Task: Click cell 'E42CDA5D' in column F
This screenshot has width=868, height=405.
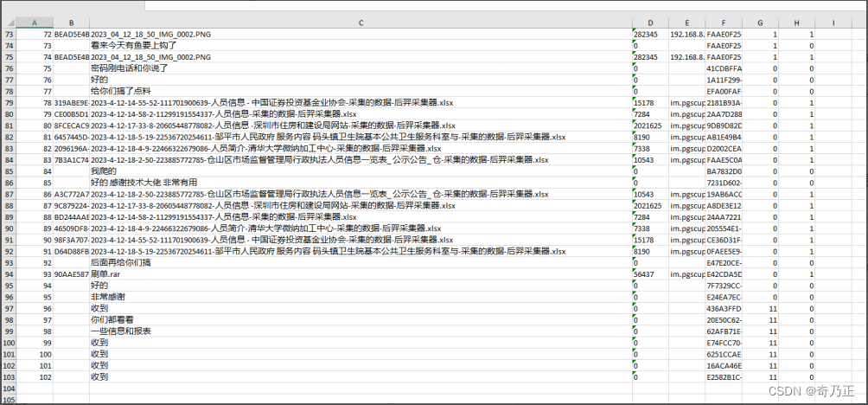Action: click(724, 274)
